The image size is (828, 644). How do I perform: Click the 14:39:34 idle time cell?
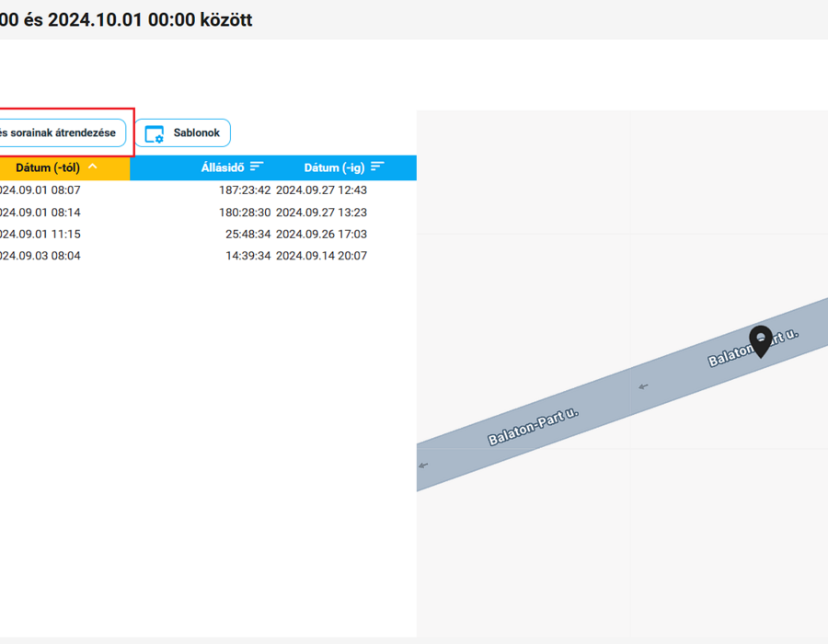point(247,256)
